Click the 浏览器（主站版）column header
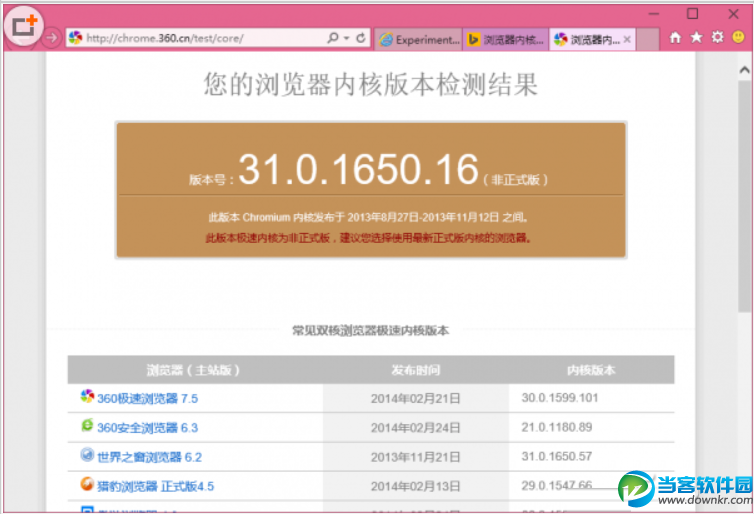The width and height of the screenshot is (754, 514). [193, 370]
